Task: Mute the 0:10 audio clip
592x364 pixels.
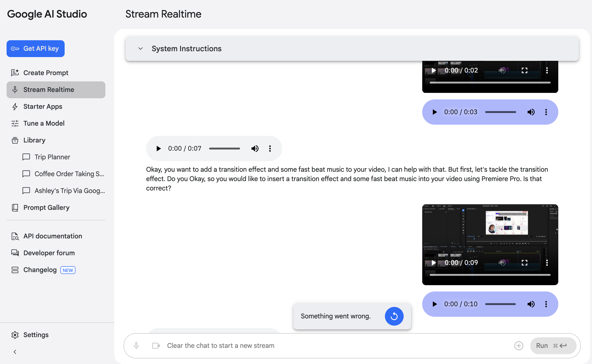Action: (x=531, y=304)
